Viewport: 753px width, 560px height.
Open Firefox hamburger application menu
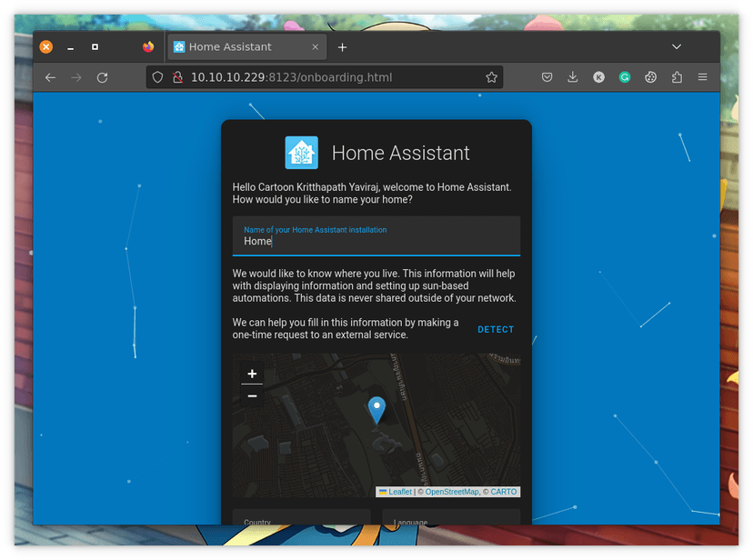click(x=701, y=78)
